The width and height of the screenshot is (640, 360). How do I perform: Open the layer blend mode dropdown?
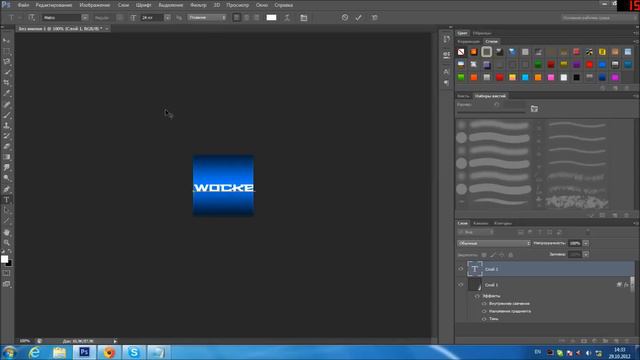click(494, 243)
